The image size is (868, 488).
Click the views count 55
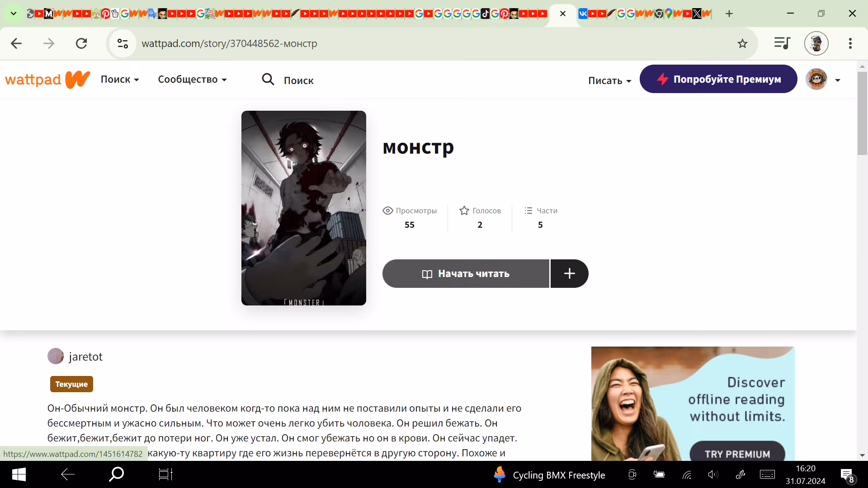pos(410,225)
